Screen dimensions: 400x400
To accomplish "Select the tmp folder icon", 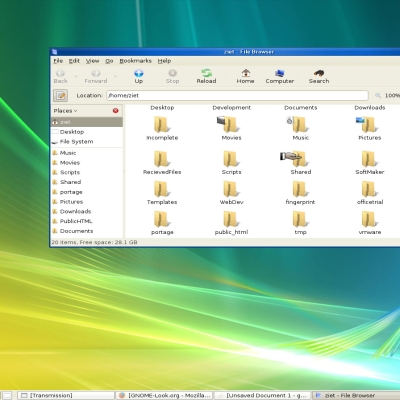I will coord(300,219).
